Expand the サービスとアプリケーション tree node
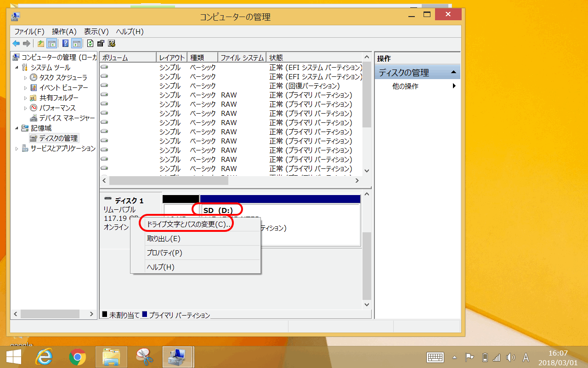 17,149
